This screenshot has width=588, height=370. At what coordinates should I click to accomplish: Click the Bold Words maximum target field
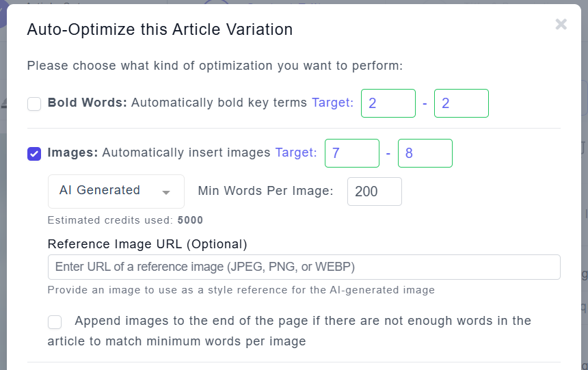461,103
